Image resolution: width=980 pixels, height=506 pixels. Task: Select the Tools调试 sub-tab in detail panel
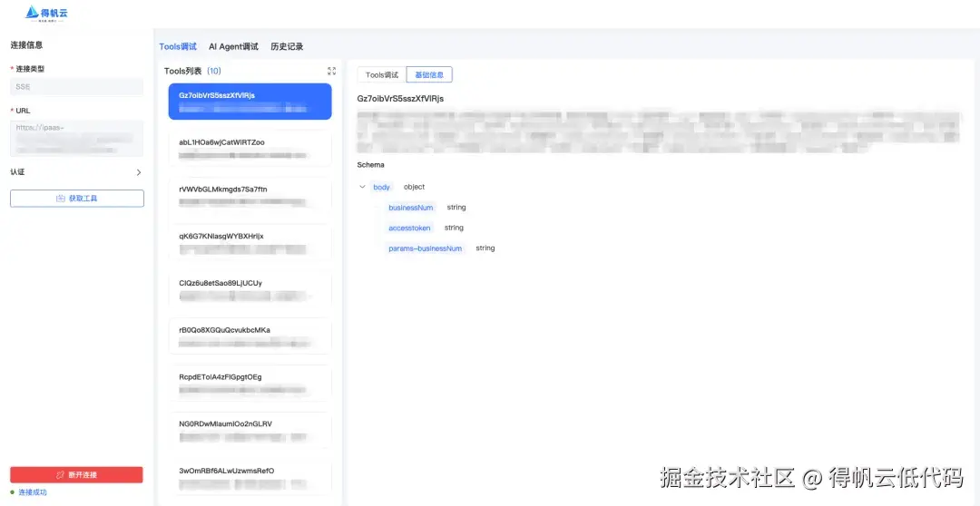(382, 75)
